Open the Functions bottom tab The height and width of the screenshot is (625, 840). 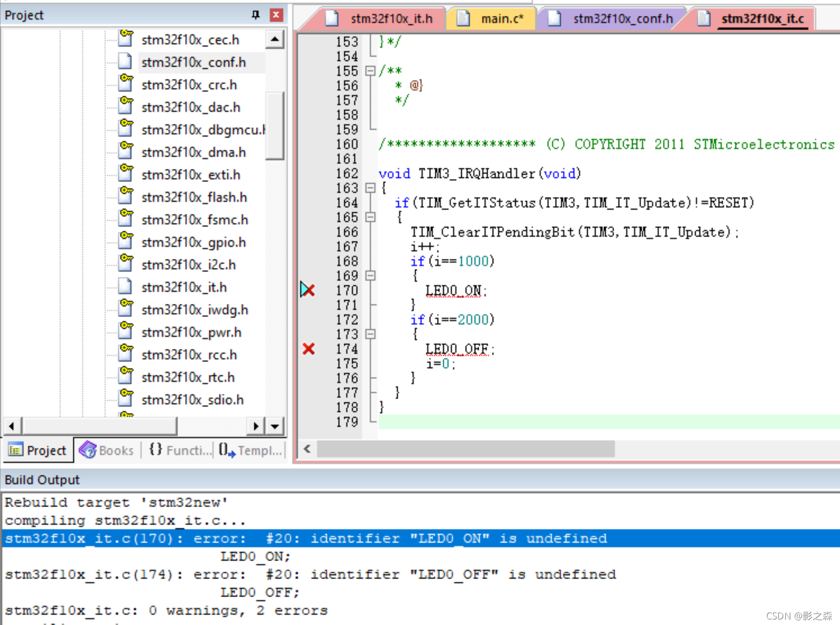pyautogui.click(x=180, y=450)
